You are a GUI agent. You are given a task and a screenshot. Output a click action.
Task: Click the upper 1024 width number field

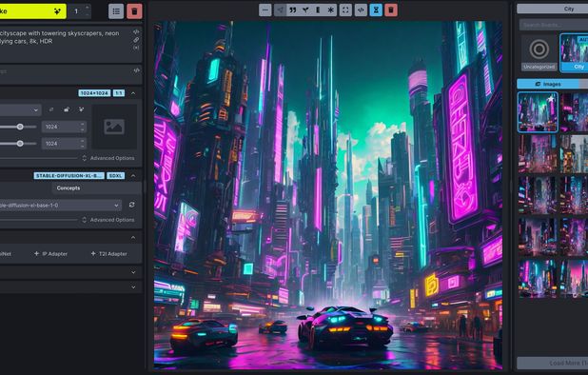(x=64, y=127)
